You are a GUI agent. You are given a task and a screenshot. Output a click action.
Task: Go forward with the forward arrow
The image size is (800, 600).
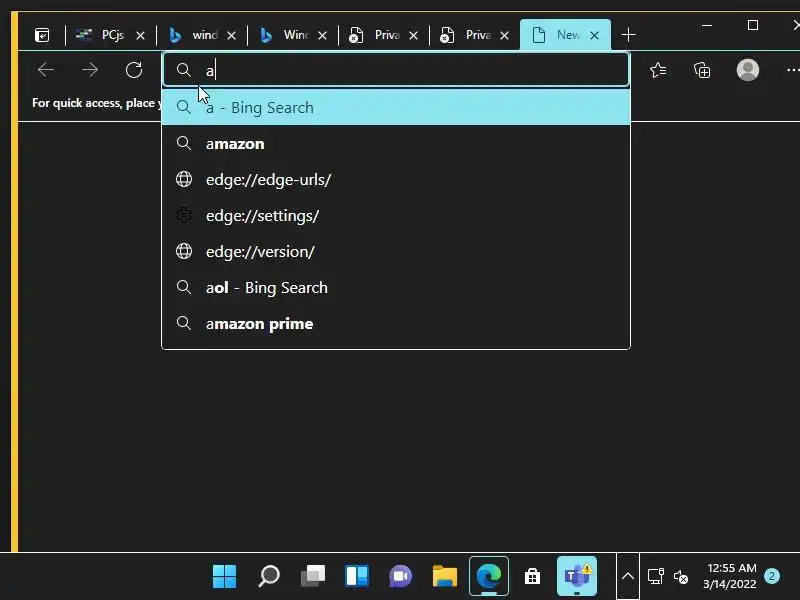pyautogui.click(x=90, y=70)
